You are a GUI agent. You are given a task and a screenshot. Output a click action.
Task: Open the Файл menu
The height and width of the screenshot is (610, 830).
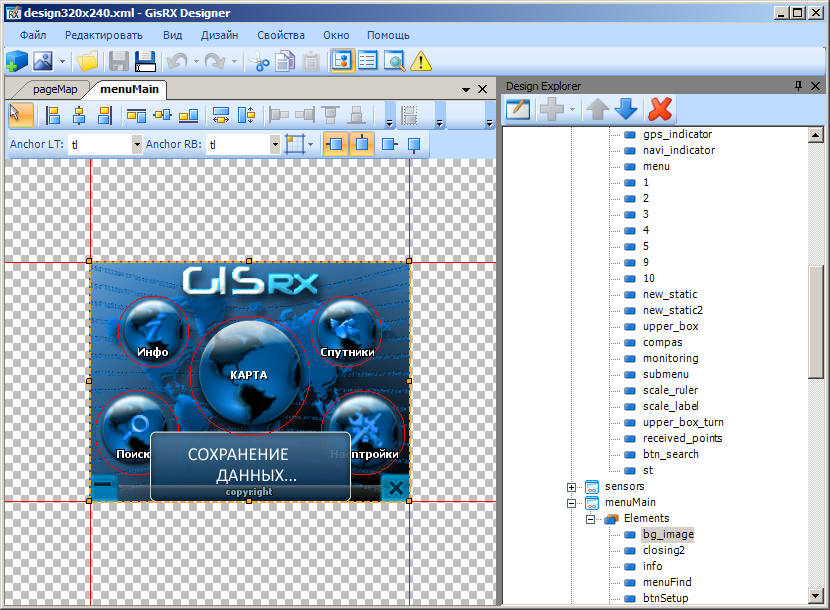click(x=33, y=35)
